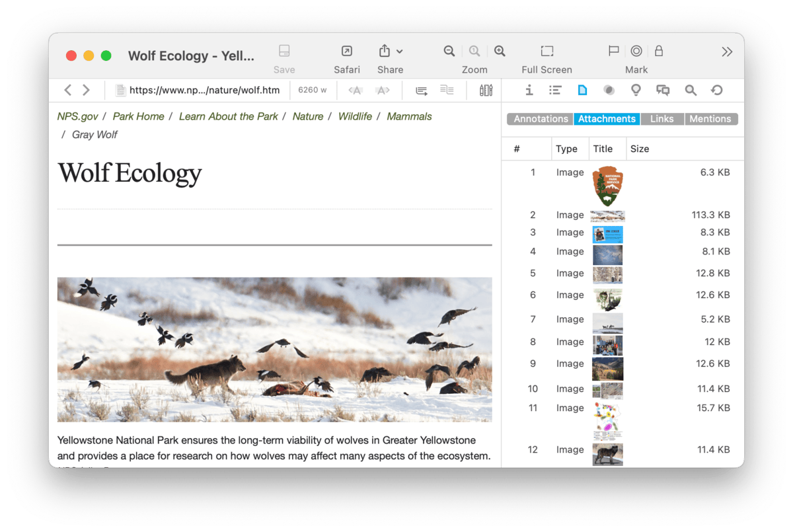Select the National Park Service arrowhead thumbnail
Viewport: 793px width, 532px height.
(607, 186)
